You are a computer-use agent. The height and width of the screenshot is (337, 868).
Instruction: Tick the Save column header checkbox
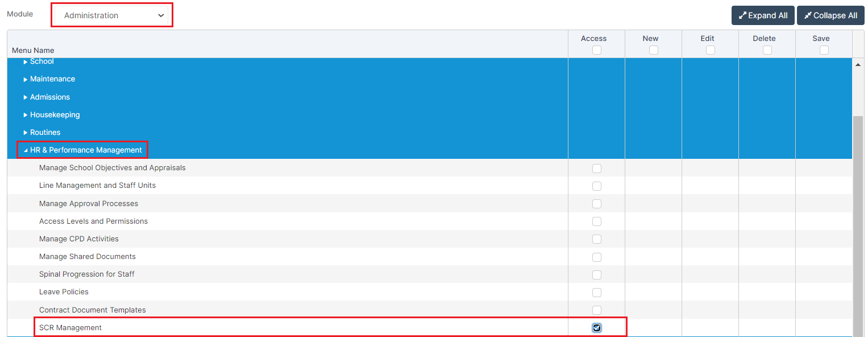[824, 50]
